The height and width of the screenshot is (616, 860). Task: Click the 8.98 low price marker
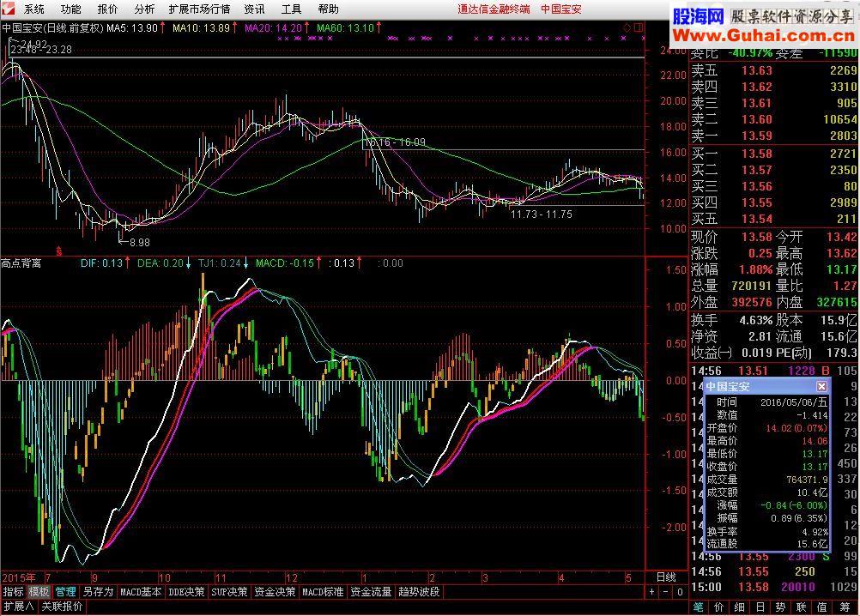tap(139, 242)
